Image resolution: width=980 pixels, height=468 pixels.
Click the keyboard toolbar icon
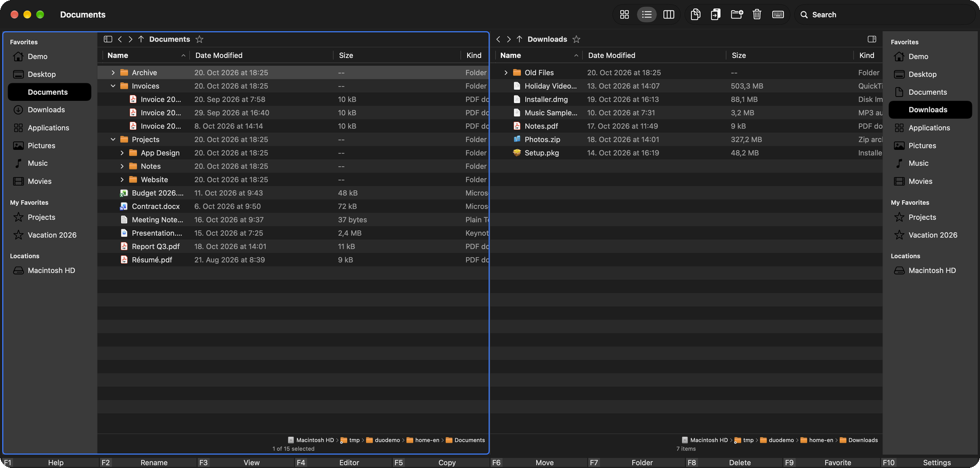[778, 15]
